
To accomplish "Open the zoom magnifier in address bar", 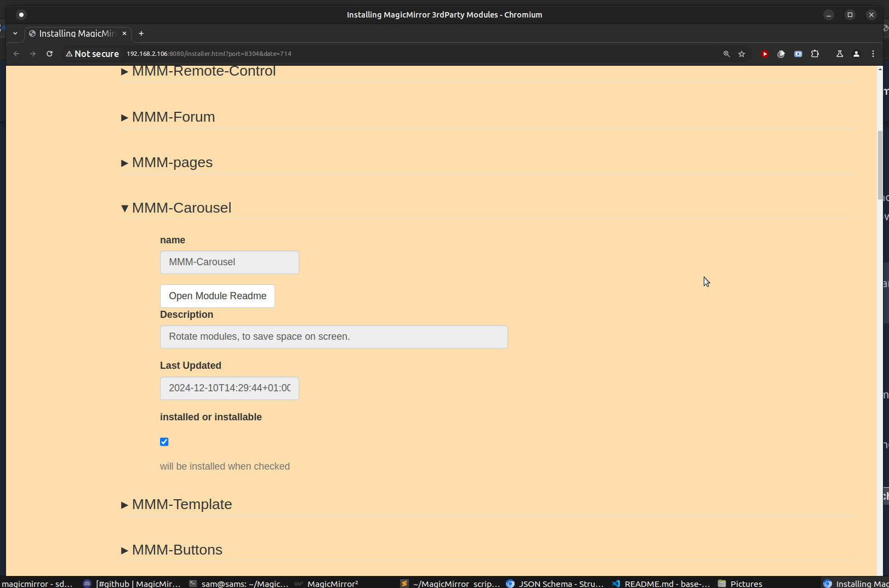I will 726,54.
